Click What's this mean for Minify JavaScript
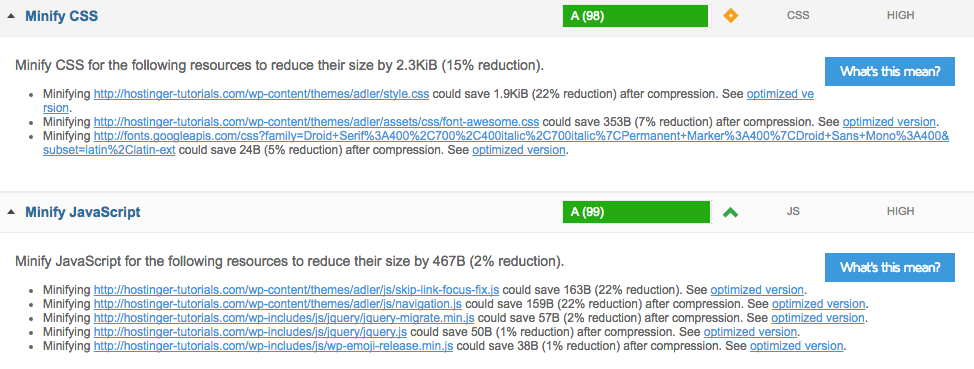Screen dimensions: 974x369 [x=890, y=267]
